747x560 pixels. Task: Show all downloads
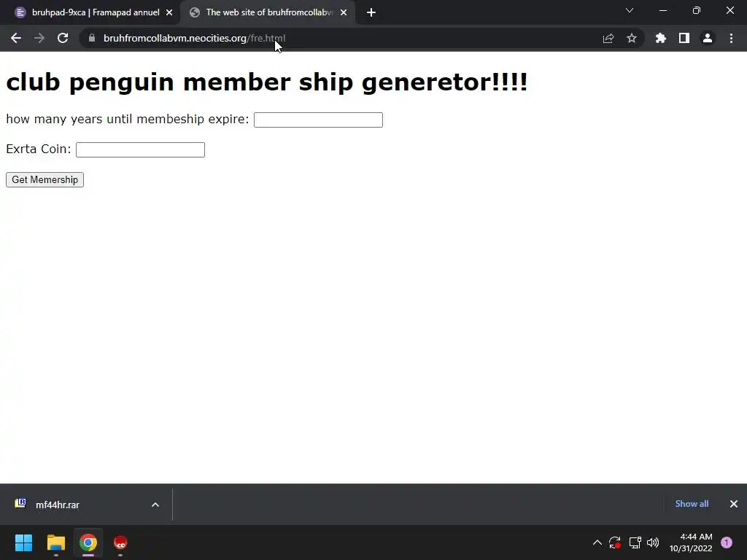point(692,504)
